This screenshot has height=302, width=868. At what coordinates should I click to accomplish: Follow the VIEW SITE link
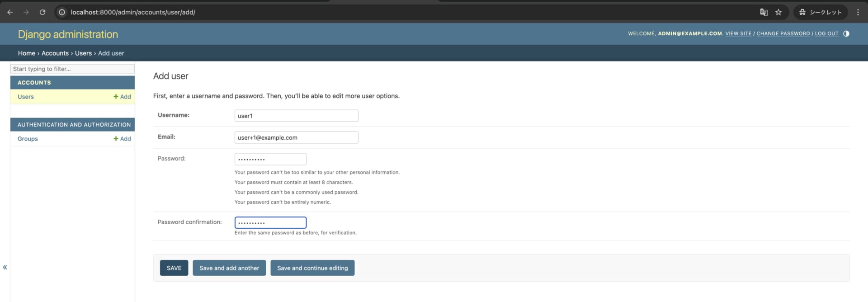point(738,33)
